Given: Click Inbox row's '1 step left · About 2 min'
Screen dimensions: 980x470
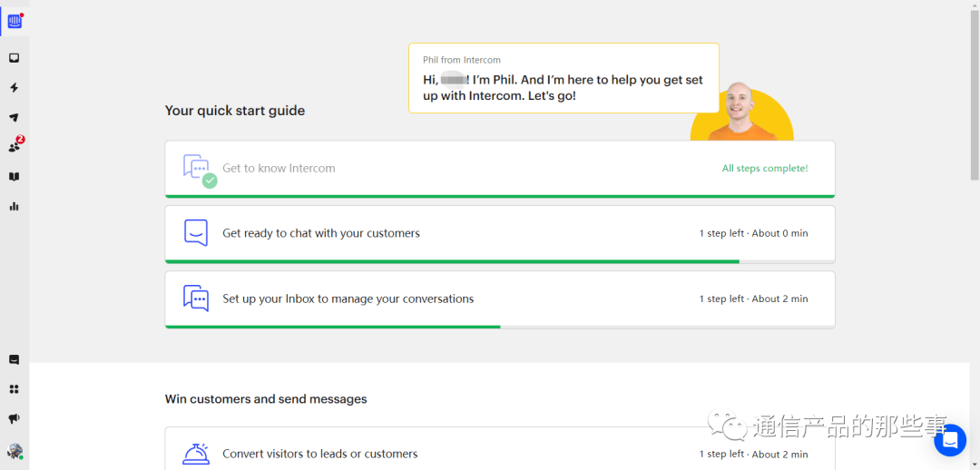Looking at the screenshot, I should click(x=754, y=299).
